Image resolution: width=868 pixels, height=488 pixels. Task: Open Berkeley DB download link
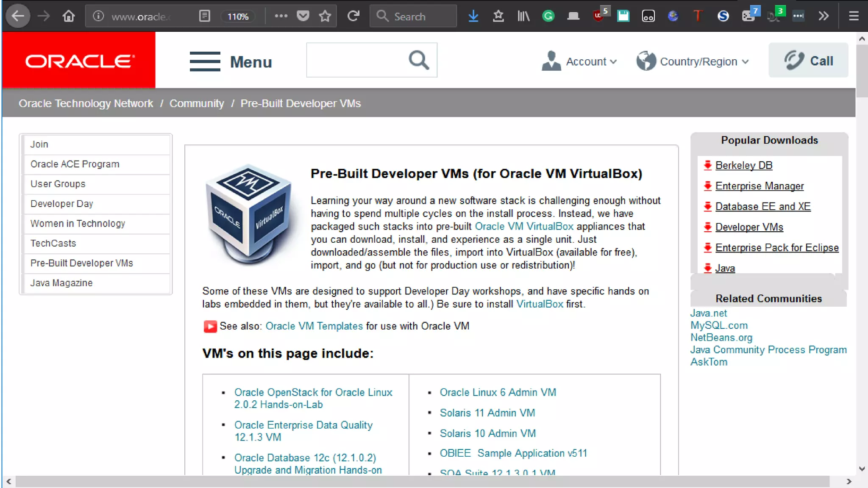744,165
